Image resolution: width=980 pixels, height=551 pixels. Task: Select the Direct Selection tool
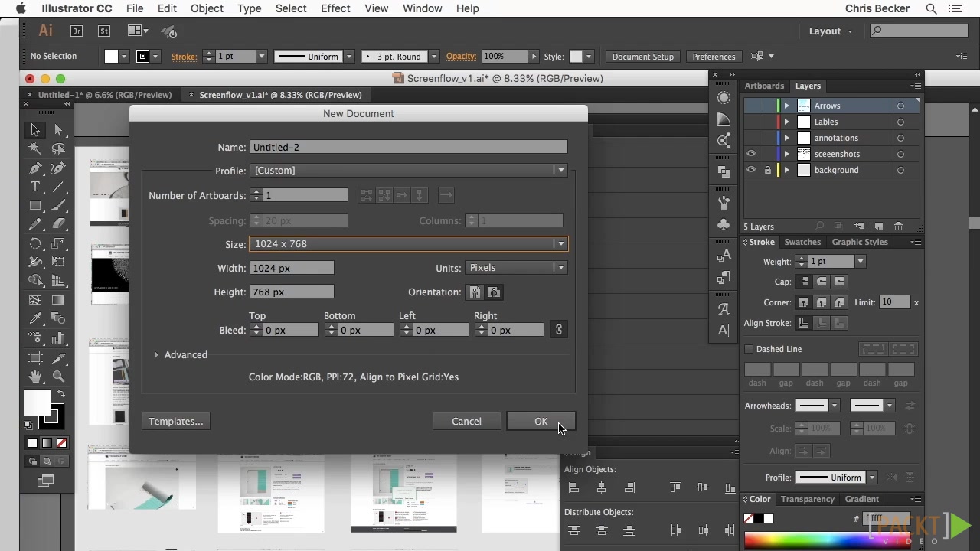tap(58, 130)
